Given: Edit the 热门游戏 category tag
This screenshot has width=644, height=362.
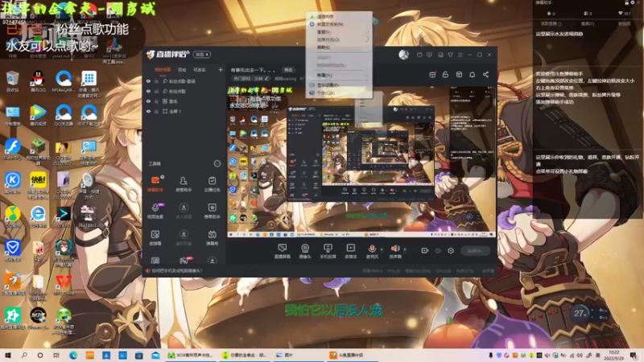Looking at the screenshot, I should coord(250,78).
